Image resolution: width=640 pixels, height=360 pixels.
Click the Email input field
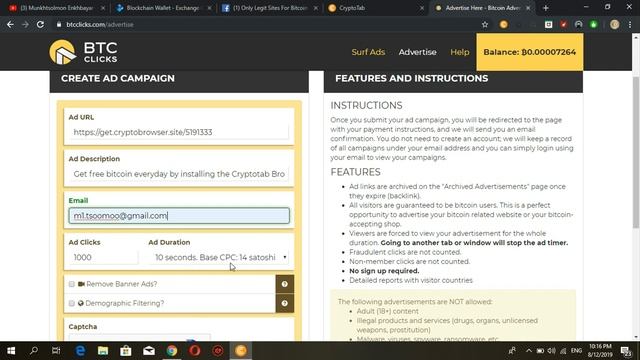pos(179,216)
